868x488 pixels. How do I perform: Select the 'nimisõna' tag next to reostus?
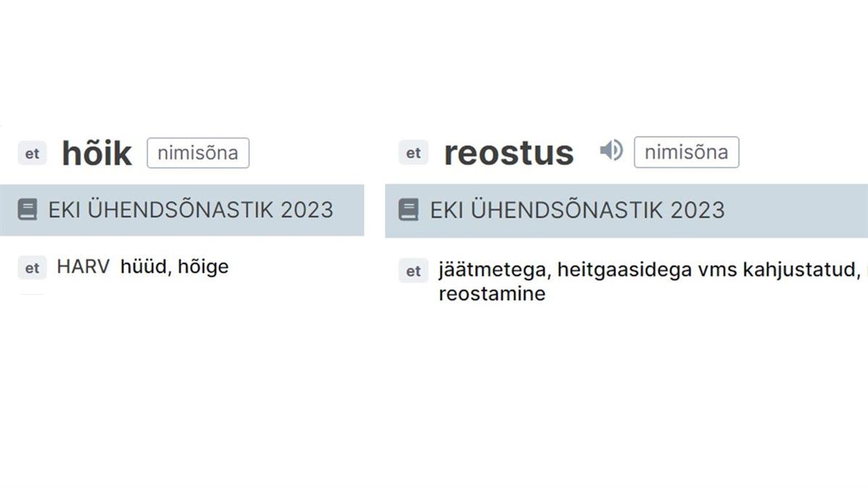pyautogui.click(x=686, y=153)
